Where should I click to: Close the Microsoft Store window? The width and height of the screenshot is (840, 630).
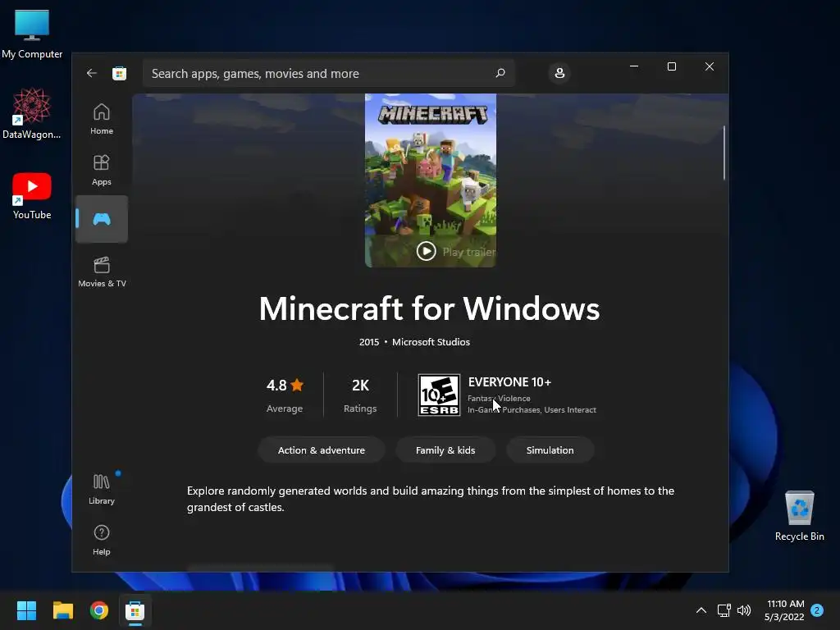[x=710, y=66]
